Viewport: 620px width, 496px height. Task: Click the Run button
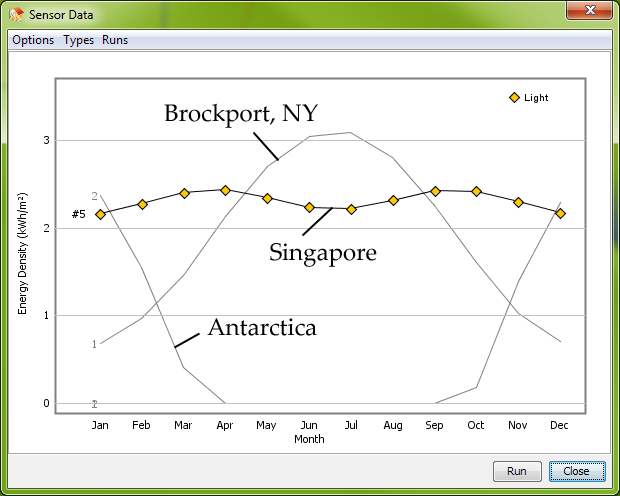tap(517, 471)
